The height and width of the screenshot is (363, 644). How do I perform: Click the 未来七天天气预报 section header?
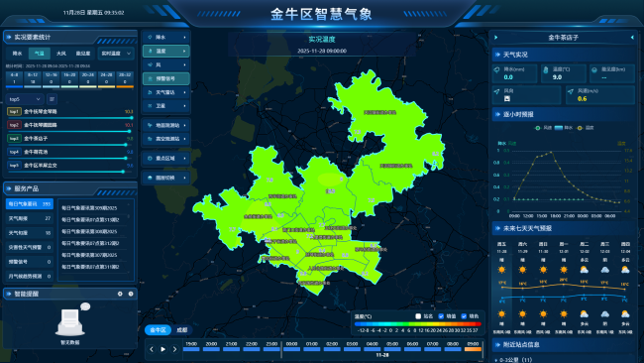[x=565, y=228]
